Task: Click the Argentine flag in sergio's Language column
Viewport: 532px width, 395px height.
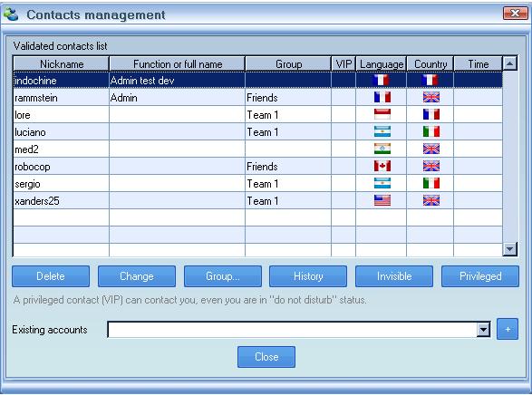Action: pos(382,183)
